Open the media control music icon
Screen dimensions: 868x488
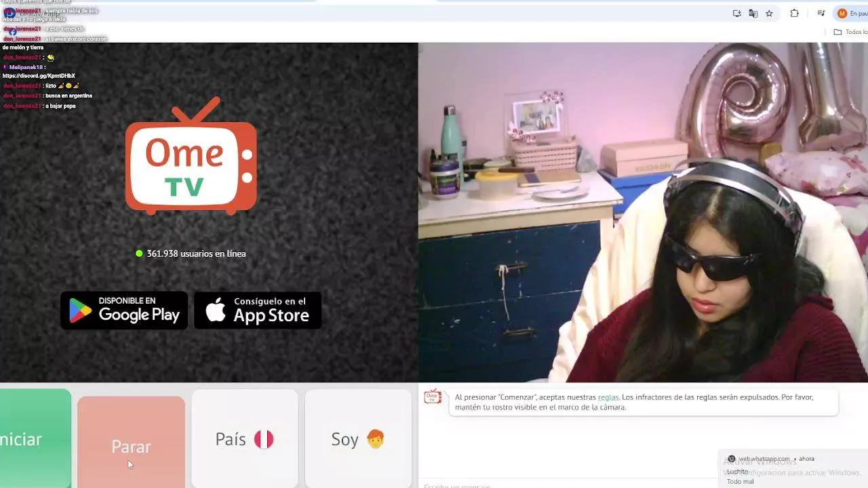(821, 14)
